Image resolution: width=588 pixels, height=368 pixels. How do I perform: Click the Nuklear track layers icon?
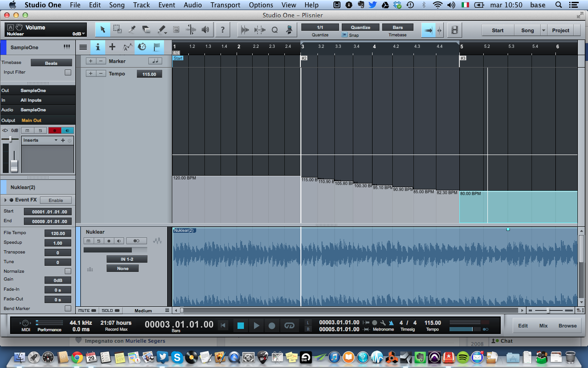(90, 269)
